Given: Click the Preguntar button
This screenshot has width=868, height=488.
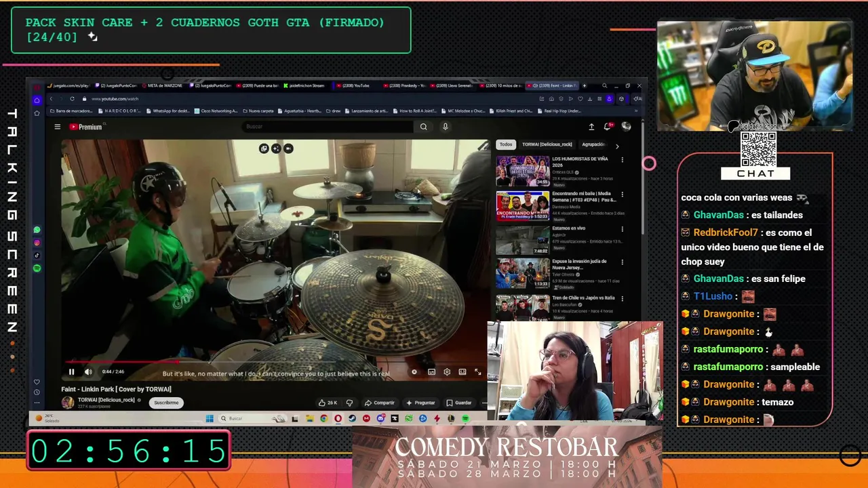Looking at the screenshot, I should tap(420, 403).
